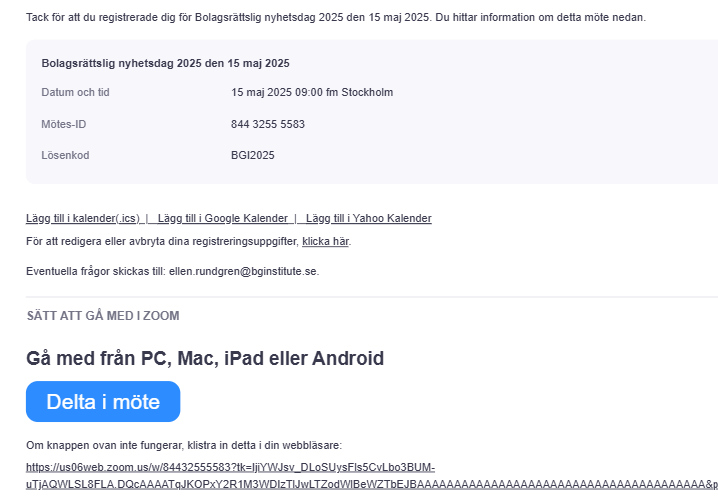Click the Lösenkod label

66,155
